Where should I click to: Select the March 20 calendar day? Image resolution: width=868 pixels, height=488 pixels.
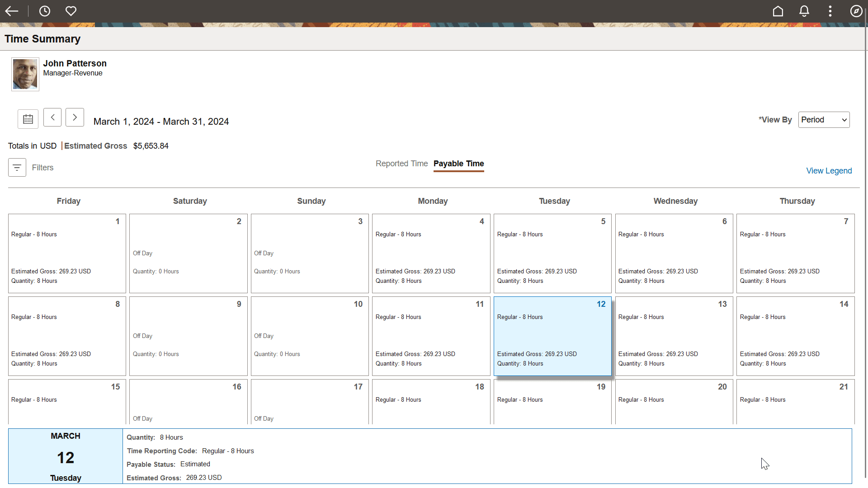point(674,402)
